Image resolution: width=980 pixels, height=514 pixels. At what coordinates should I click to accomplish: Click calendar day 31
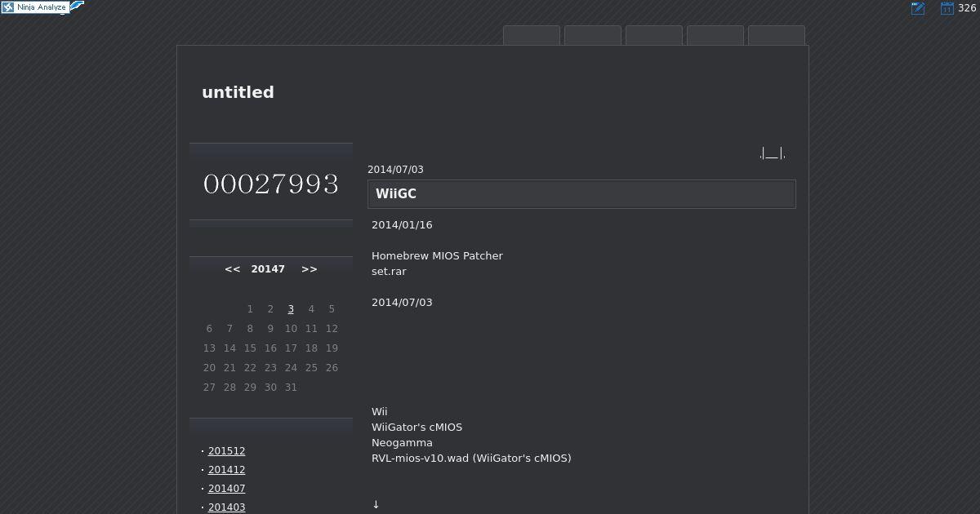(291, 388)
